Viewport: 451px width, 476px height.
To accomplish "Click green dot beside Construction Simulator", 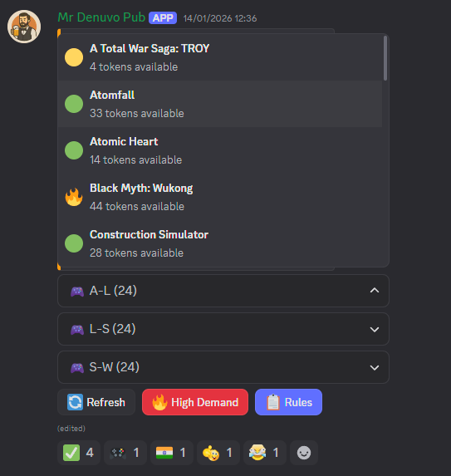I will point(74,243).
